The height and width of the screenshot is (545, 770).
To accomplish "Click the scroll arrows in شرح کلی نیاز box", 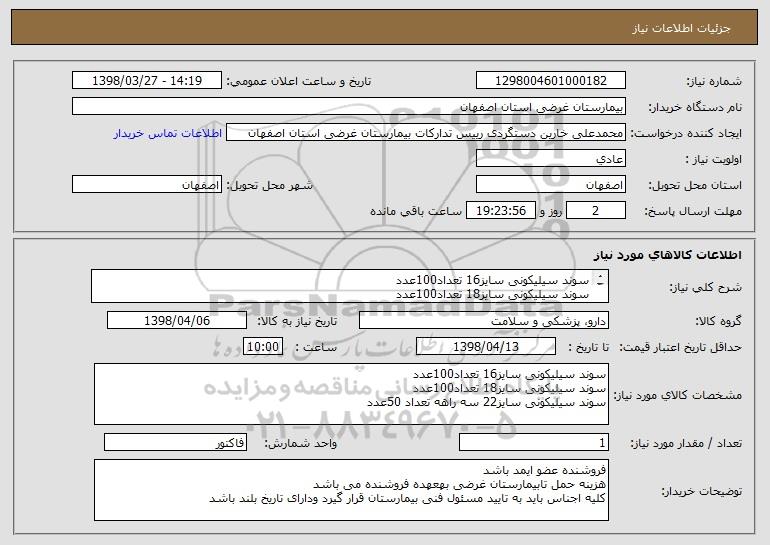I will 600,280.
